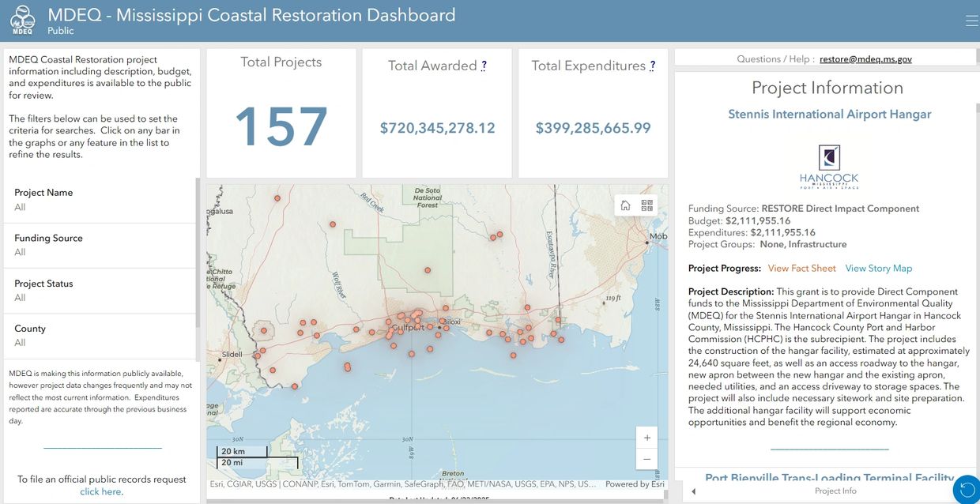Click the MDEQ logo in header

(x=22, y=21)
